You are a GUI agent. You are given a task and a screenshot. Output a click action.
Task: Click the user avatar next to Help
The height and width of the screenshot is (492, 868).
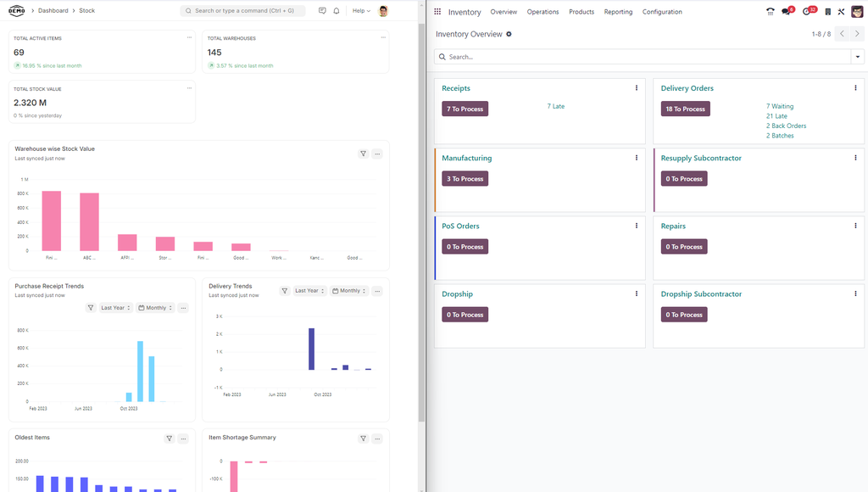383,10
